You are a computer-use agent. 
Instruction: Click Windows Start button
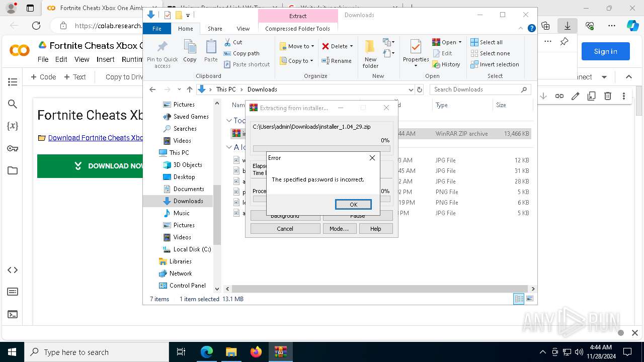(x=12, y=352)
